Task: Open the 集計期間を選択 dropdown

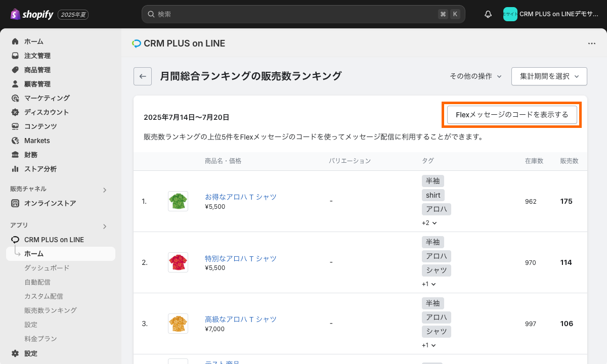Action: [549, 76]
